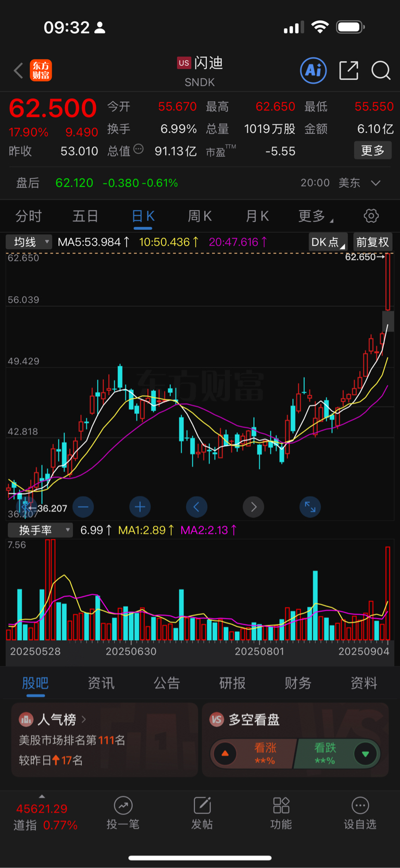Image resolution: width=400 pixels, height=868 pixels.
Task: Switch to 周K chart tab
Action: pyautogui.click(x=200, y=216)
